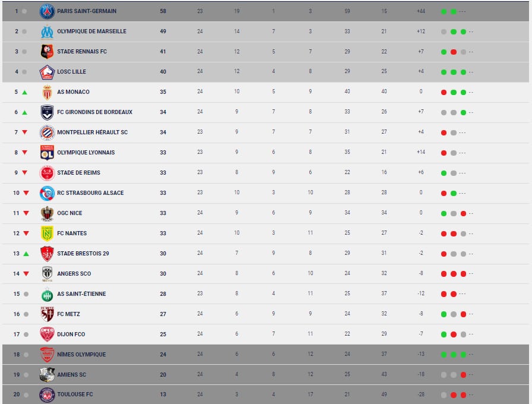Click the first red form dot for Angers SCO
Image resolution: width=532 pixels, height=404 pixels.
coord(444,274)
